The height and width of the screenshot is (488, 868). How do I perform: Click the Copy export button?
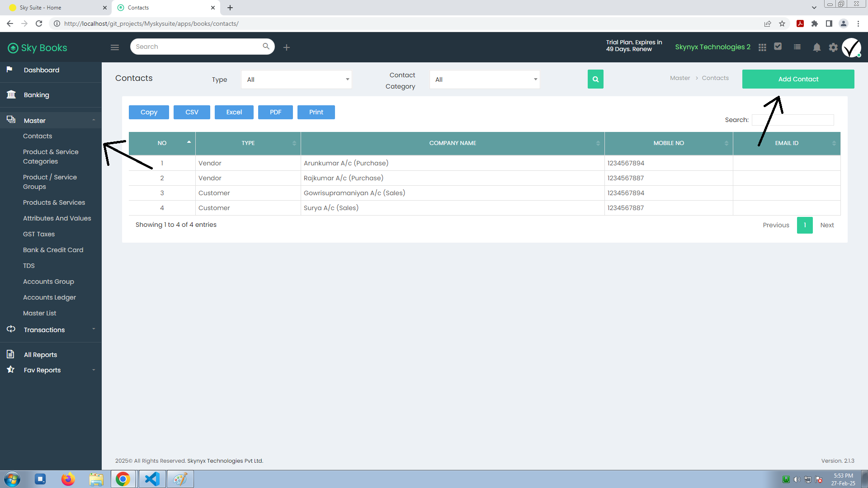pos(149,112)
